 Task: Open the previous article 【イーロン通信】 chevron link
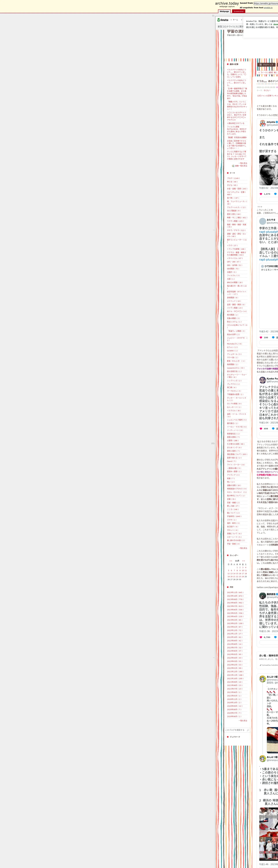click(x=259, y=72)
